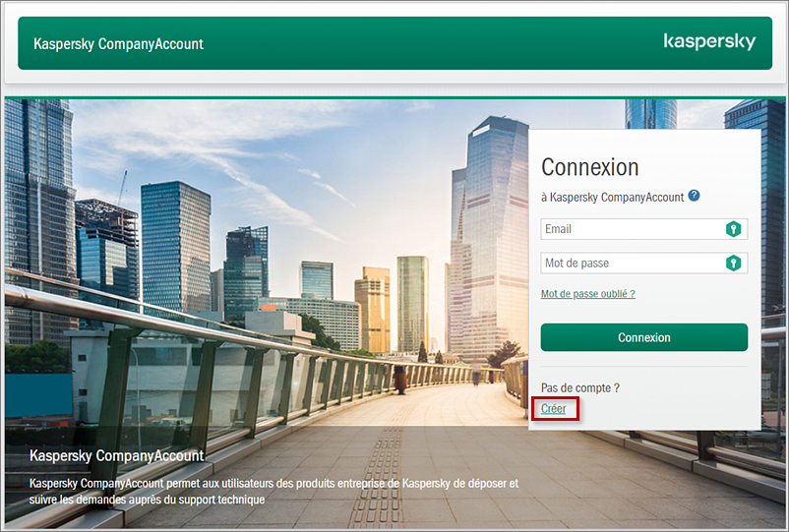Image resolution: width=789 pixels, height=532 pixels.
Task: Click the key icon in Mot de passe field
Action: point(733,263)
